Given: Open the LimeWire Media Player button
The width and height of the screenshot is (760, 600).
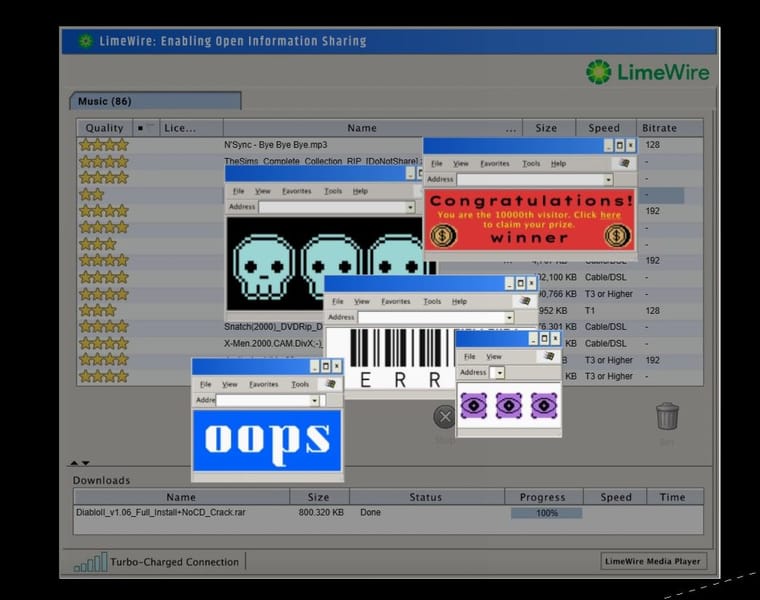Looking at the screenshot, I should tap(652, 561).
